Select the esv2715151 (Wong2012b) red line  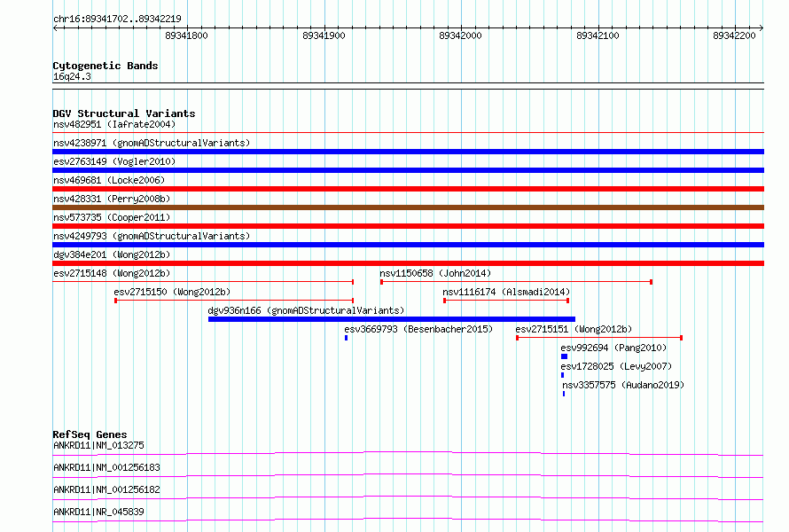(x=599, y=338)
